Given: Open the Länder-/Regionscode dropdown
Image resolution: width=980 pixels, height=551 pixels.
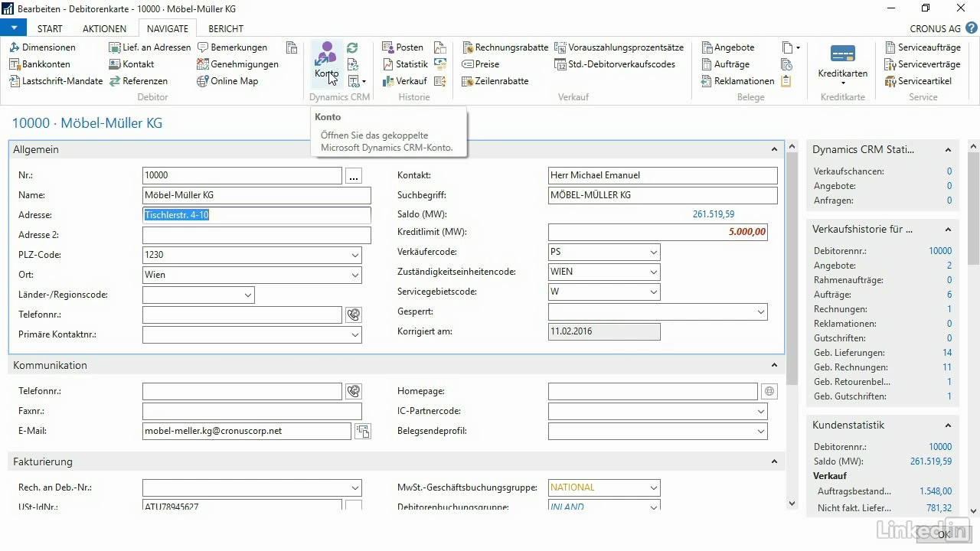Looking at the screenshot, I should coord(248,295).
